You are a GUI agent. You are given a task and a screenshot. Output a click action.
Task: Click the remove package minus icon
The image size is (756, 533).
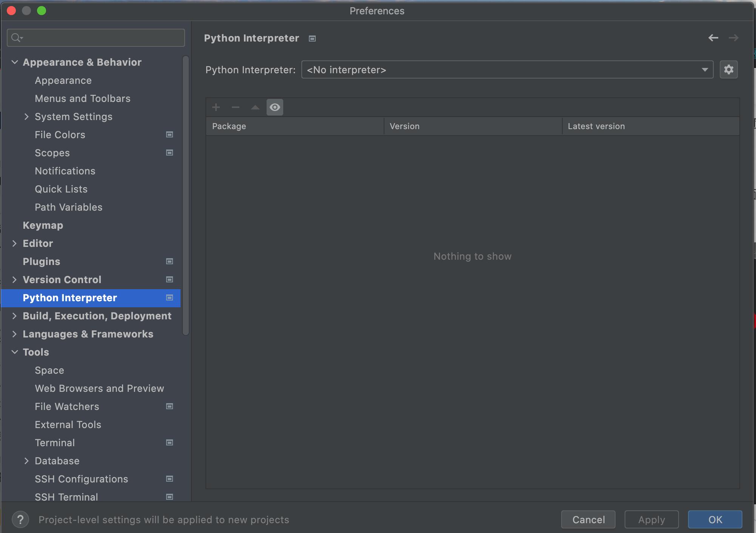[236, 108]
